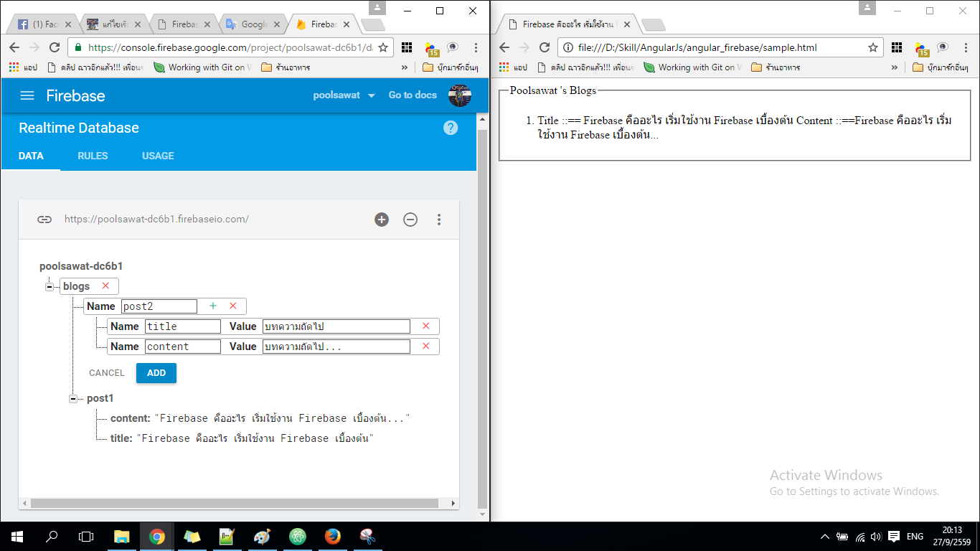Click the horizontal scrollbar in database panel

[234, 504]
